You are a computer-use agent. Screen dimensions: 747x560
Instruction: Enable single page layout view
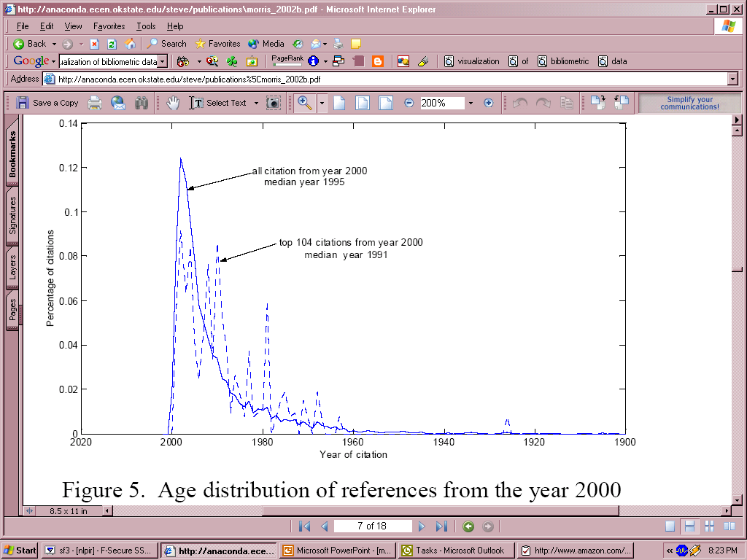click(670, 526)
